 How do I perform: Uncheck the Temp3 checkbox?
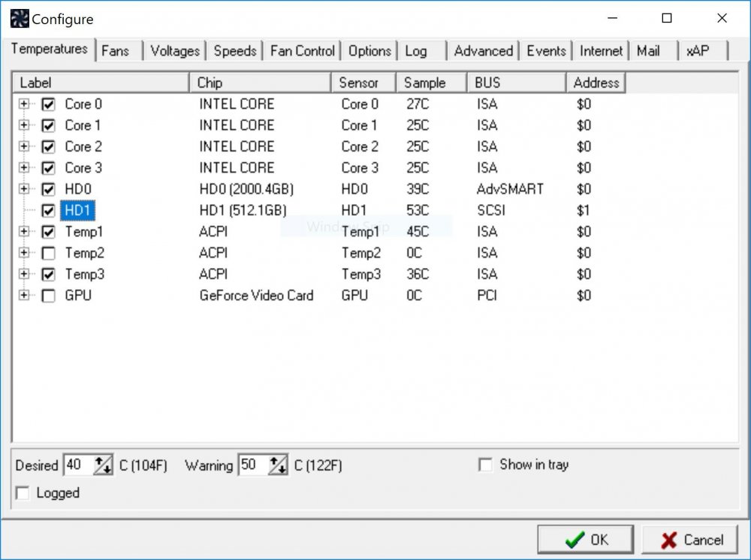coord(48,275)
